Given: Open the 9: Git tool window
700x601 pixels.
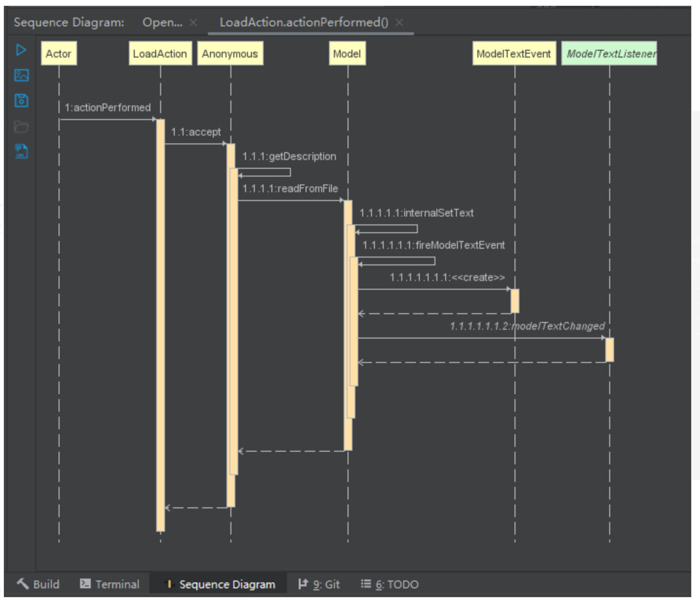Looking at the screenshot, I should tap(319, 584).
